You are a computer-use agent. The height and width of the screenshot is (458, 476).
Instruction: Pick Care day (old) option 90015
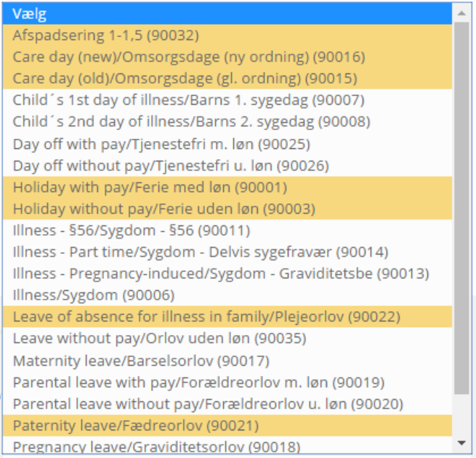click(x=184, y=79)
